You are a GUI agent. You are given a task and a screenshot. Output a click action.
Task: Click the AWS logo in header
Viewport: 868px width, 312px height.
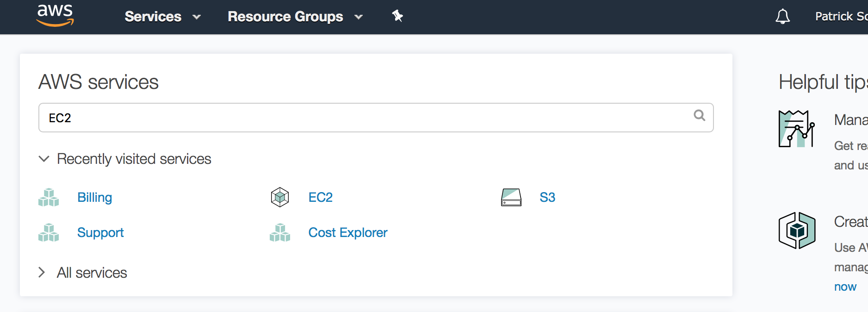click(x=55, y=16)
